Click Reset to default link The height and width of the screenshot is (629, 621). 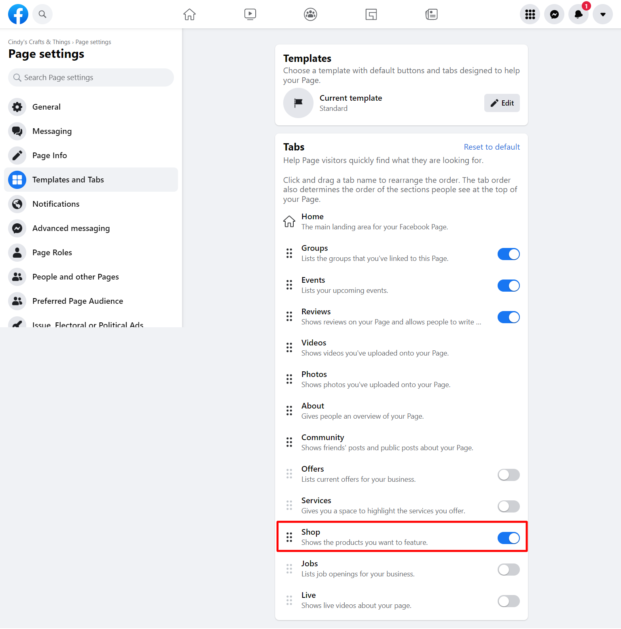pos(491,147)
